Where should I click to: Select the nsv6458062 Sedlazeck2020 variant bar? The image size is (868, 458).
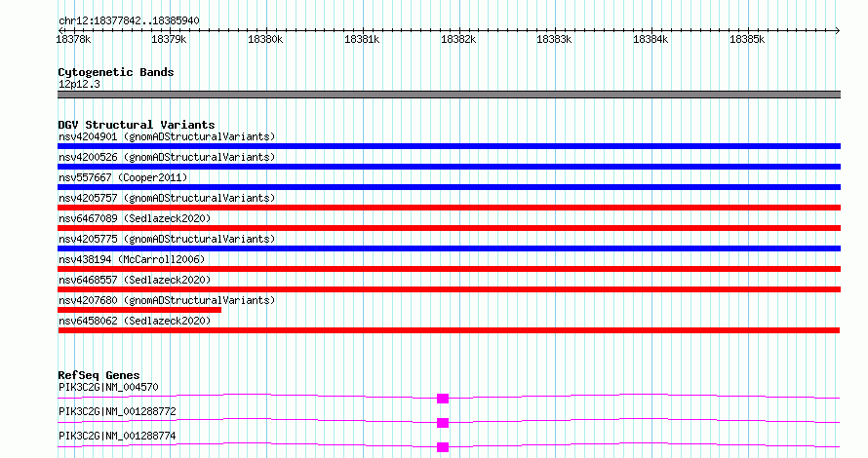coord(449,330)
